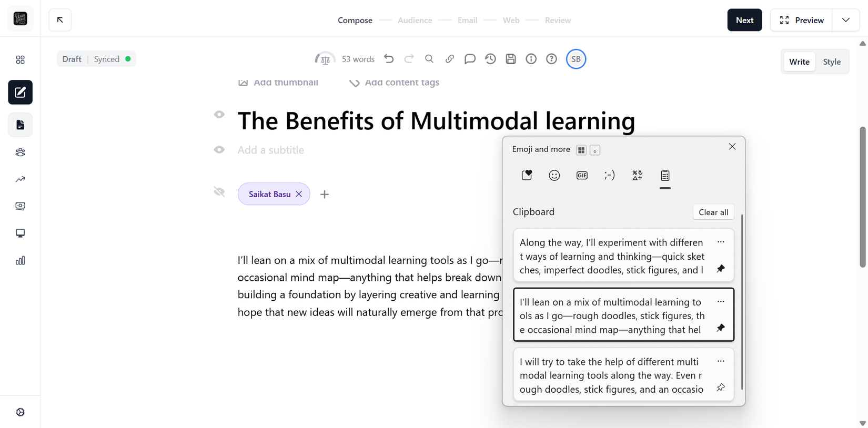
Task: Clear all clipboard history
Action: (x=713, y=212)
